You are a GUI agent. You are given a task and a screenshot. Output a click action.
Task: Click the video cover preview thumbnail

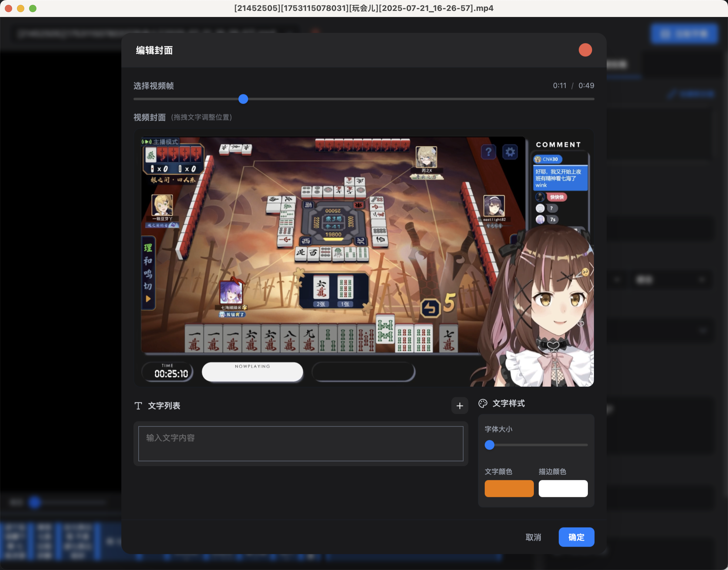pos(363,258)
